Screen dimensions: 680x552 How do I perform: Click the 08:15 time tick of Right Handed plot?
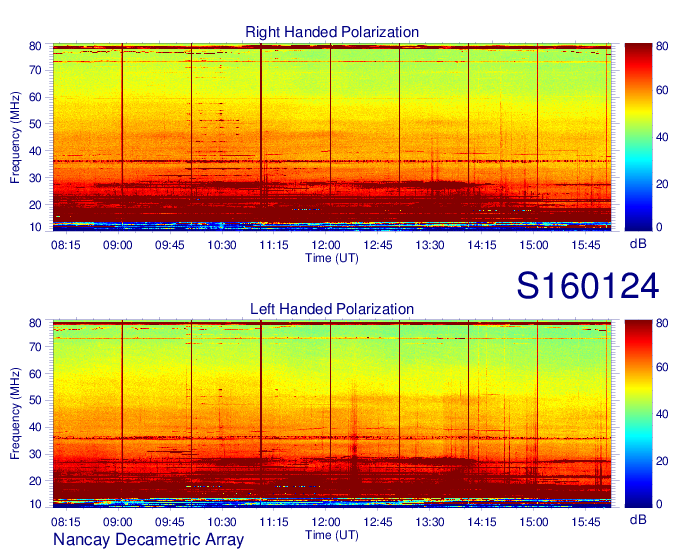(66, 245)
